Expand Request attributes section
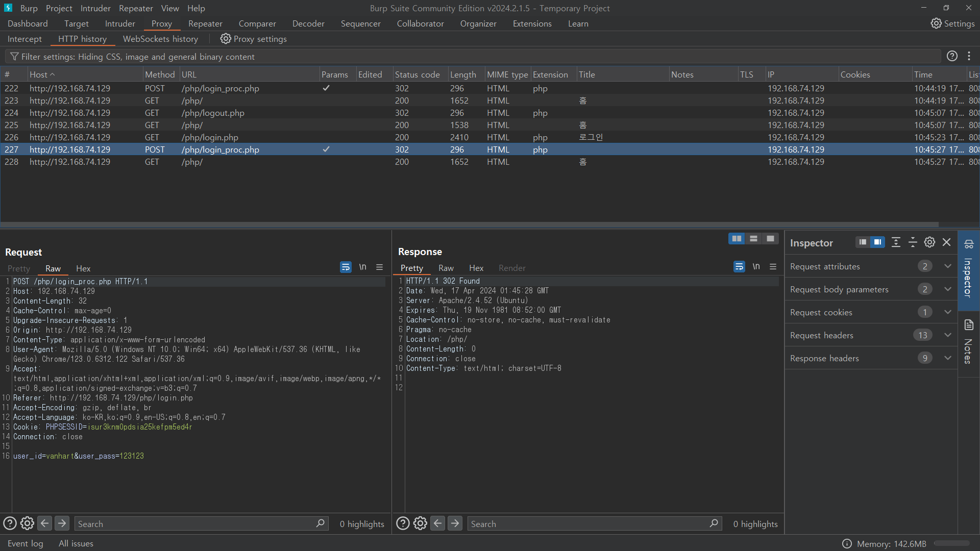Viewport: 980px width, 551px height. (948, 266)
